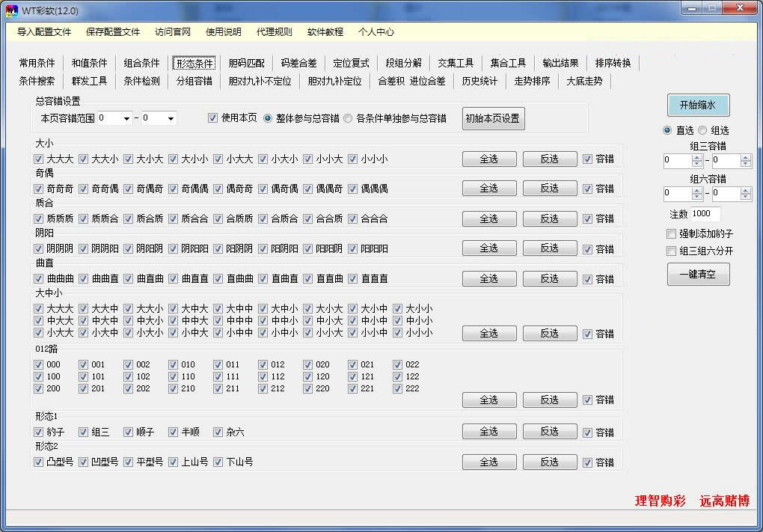Click the 一键清空 button

[x=697, y=274]
